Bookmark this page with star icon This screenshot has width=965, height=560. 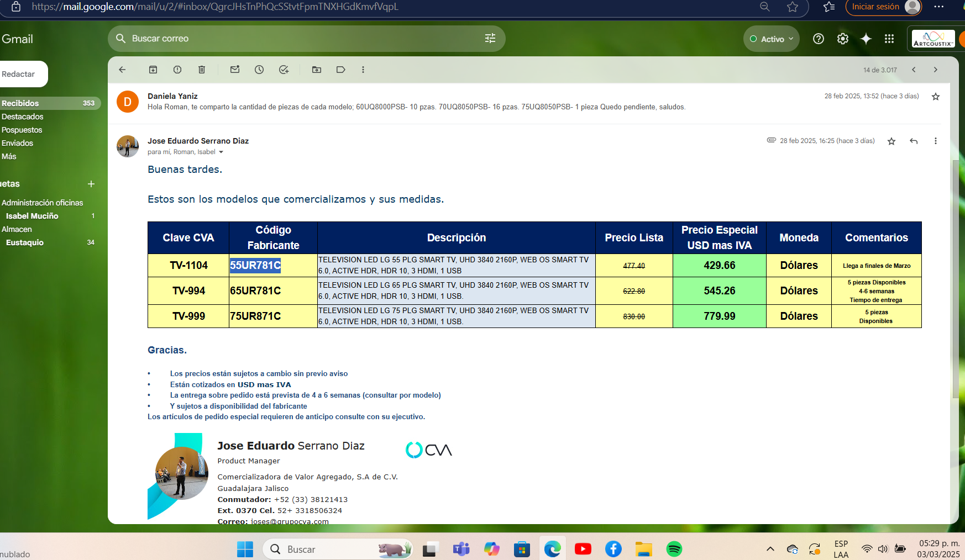point(793,7)
